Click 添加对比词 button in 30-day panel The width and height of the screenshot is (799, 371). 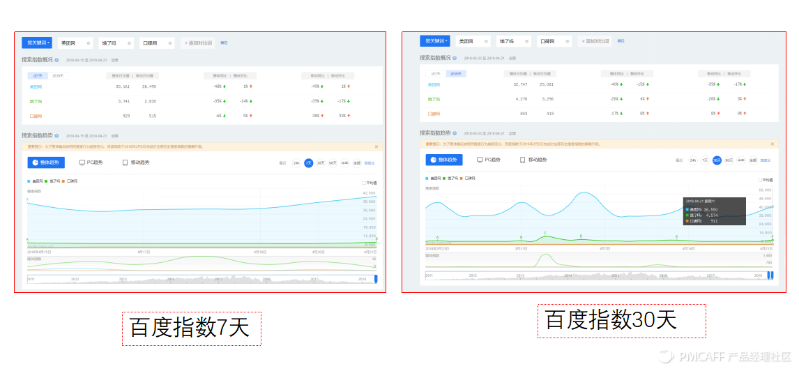(x=595, y=41)
